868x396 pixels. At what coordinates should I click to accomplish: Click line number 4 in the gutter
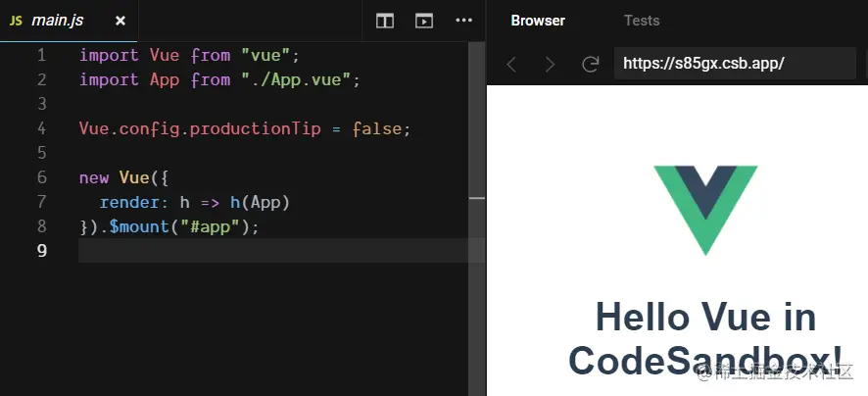41,128
